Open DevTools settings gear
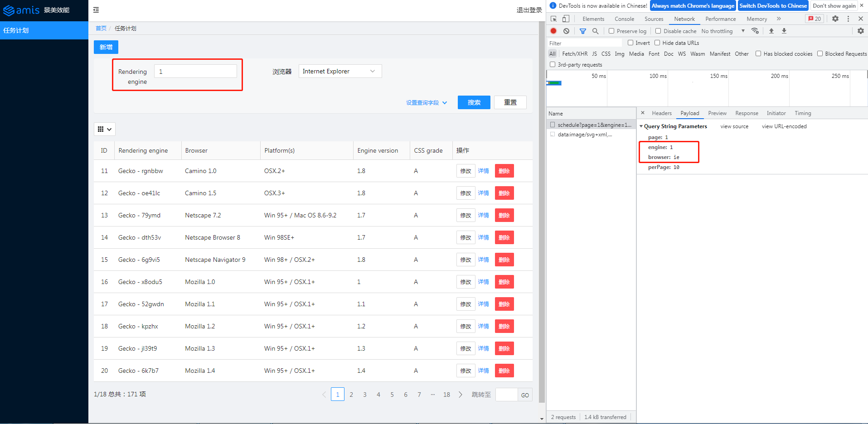 [835, 19]
